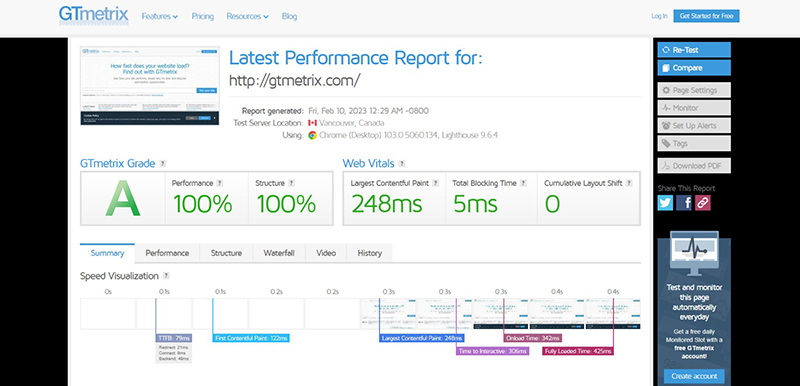
Task: Click the report generated date text
Action: 368,111
